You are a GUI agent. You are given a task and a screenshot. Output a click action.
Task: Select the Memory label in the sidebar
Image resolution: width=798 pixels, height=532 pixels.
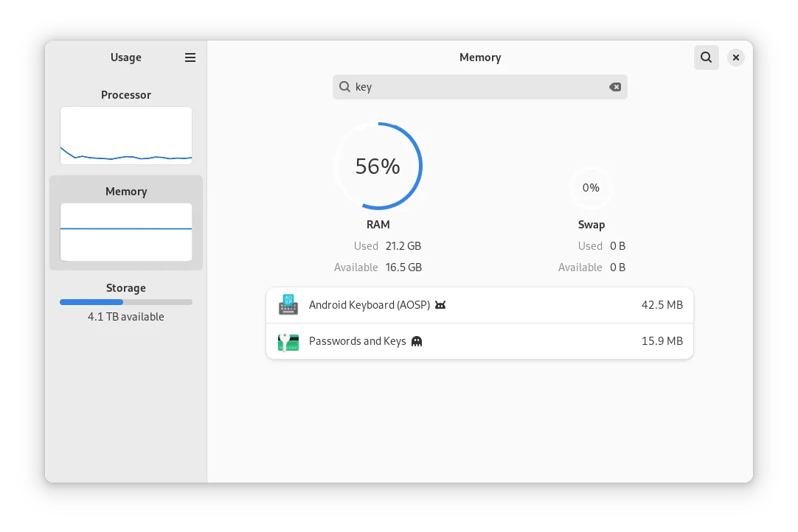[x=126, y=192]
